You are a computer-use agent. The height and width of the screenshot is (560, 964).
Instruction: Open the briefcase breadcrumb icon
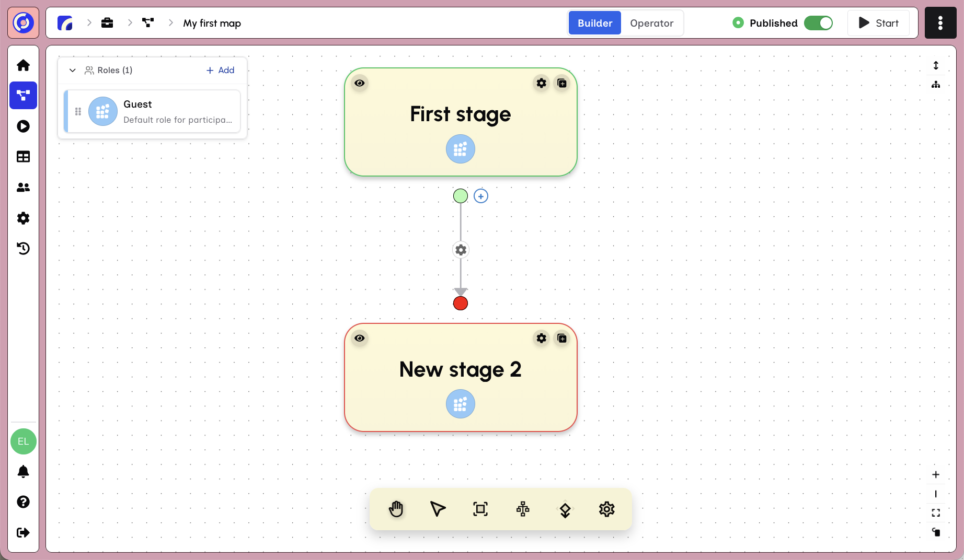[107, 23]
